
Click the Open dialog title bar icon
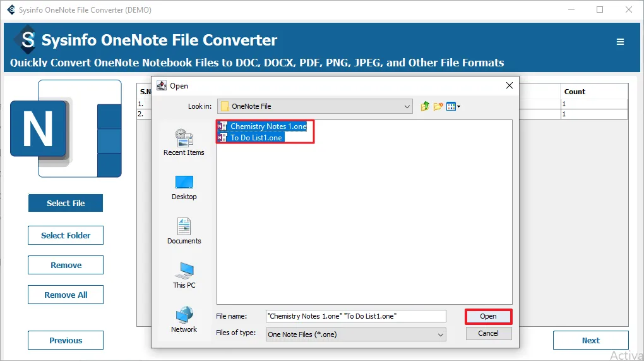[x=162, y=85]
